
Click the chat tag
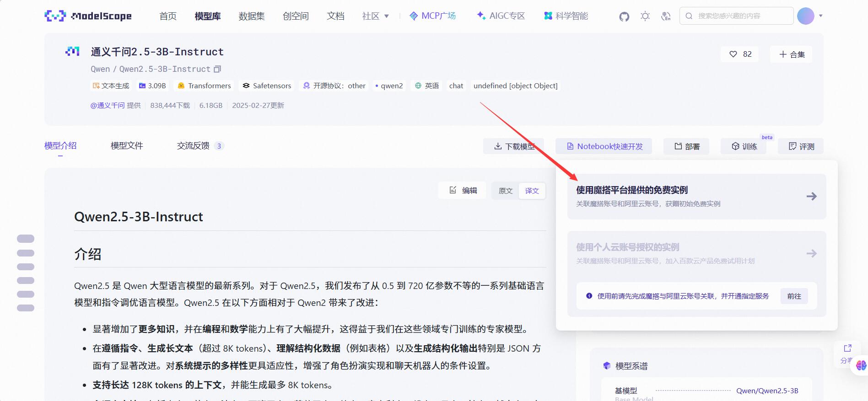(456, 86)
